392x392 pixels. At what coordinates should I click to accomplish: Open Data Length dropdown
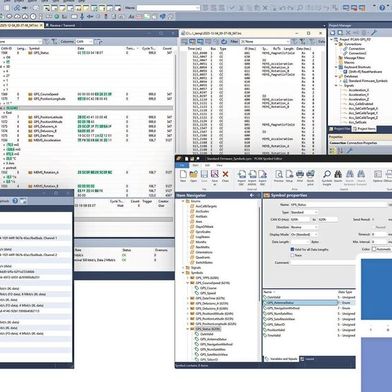point(300,242)
